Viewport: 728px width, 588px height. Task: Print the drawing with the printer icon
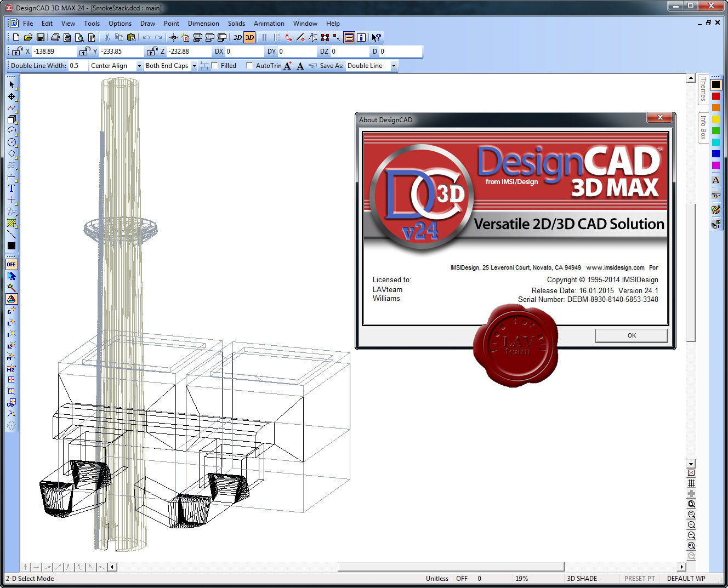click(55, 37)
